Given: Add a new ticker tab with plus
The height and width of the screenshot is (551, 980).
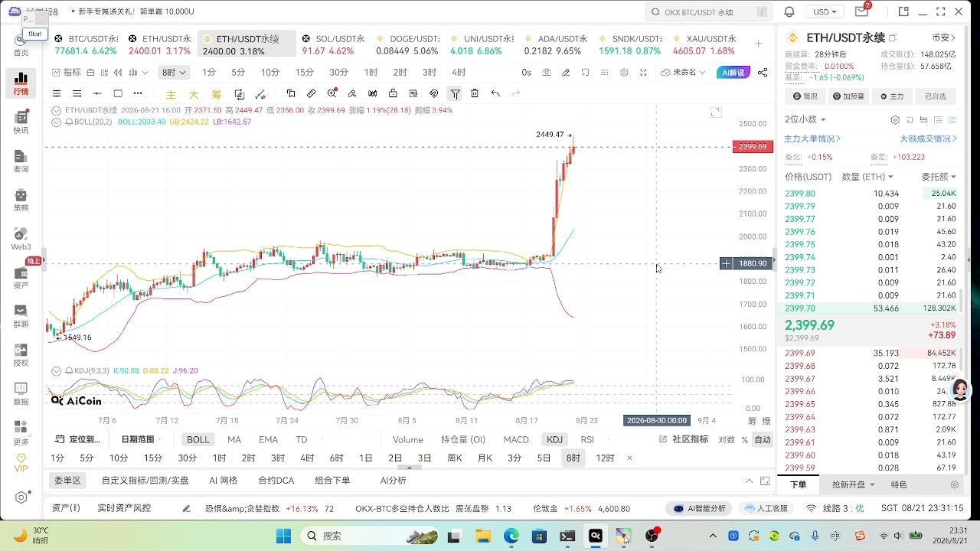Looking at the screenshot, I should pos(758,44).
